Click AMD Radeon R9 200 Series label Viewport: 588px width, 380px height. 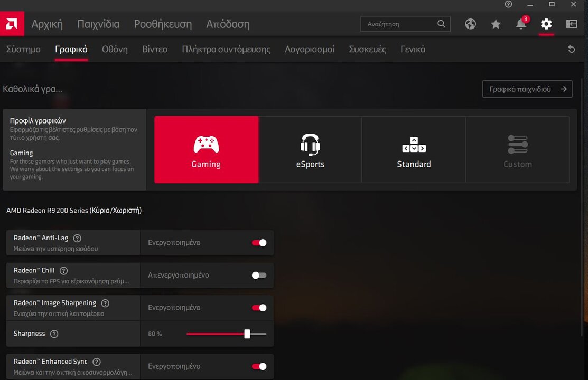pos(74,210)
